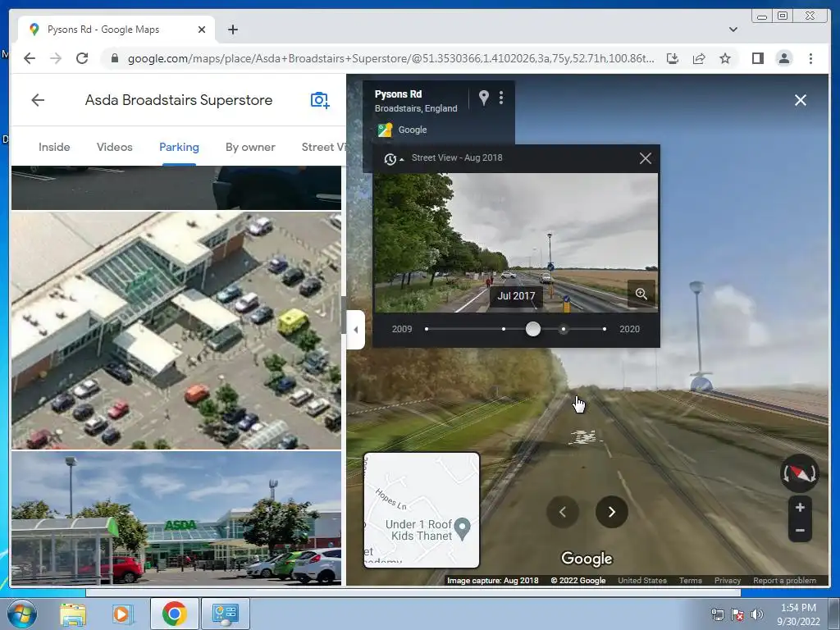840x630 pixels.
Task: Bookmark this page with the star
Action: point(725,58)
